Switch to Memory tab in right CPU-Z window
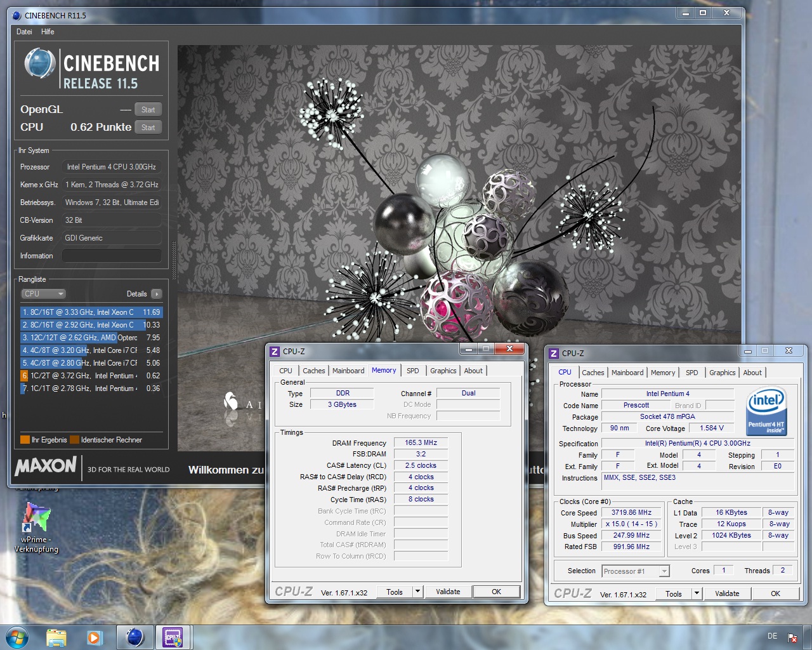 [x=663, y=373]
